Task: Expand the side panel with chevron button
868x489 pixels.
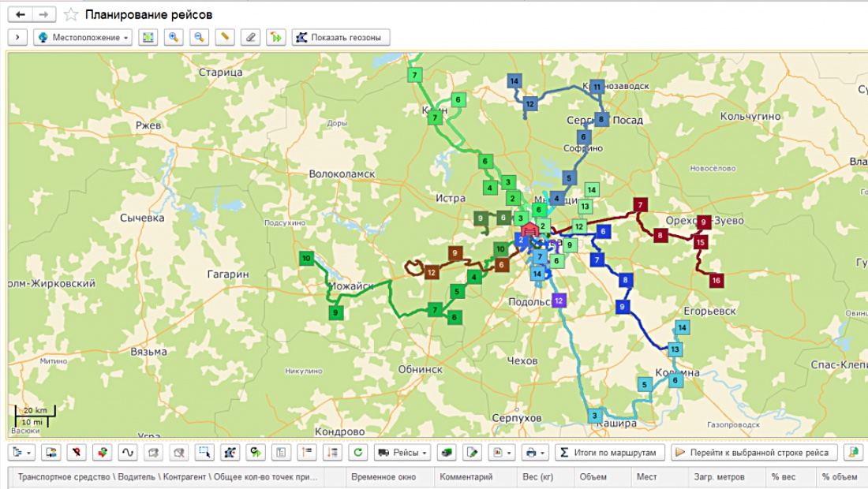Action: coord(17,37)
